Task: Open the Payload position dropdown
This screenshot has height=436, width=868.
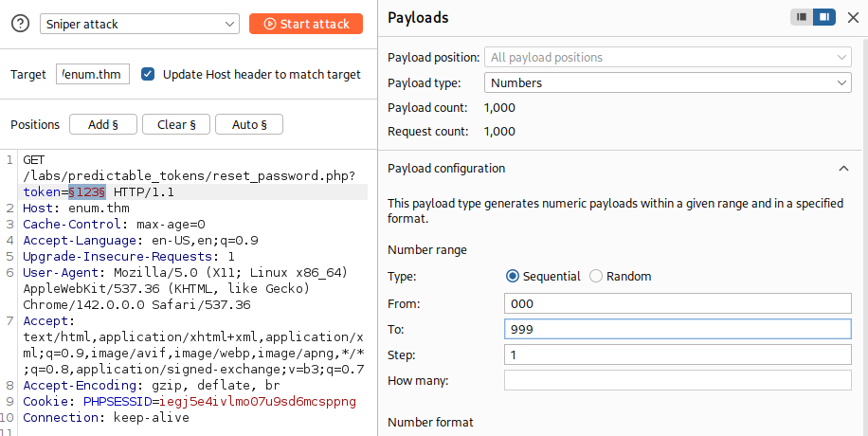Action: (x=668, y=57)
